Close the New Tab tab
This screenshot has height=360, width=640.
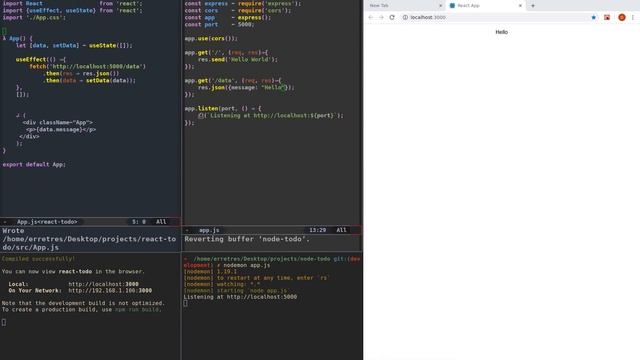tap(440, 6)
